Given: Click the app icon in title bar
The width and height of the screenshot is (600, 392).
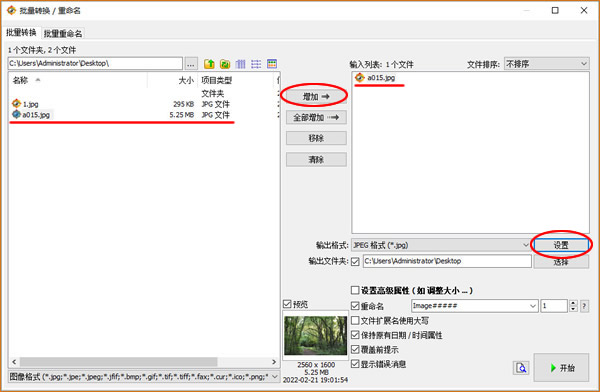Looking at the screenshot, I should click(x=11, y=10).
